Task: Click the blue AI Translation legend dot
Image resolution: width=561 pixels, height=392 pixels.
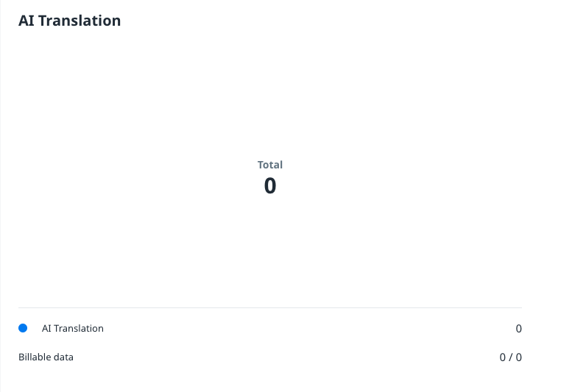Action: [23, 328]
